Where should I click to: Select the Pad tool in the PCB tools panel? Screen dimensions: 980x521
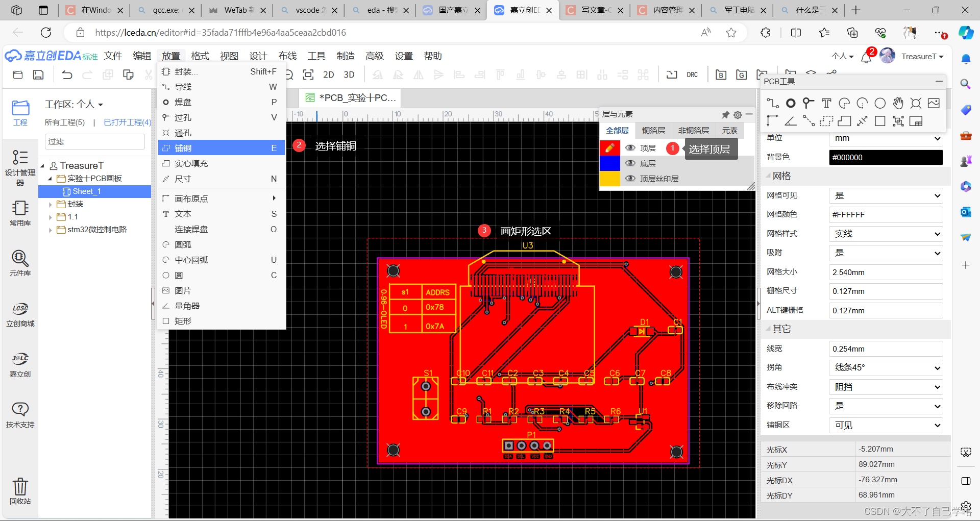pyautogui.click(x=790, y=103)
